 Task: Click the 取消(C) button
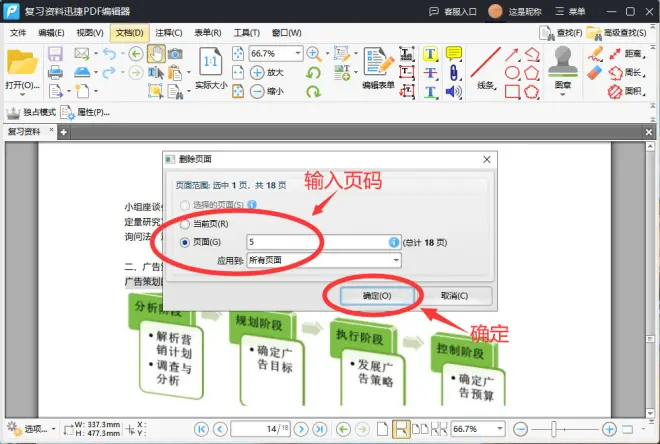pos(454,296)
